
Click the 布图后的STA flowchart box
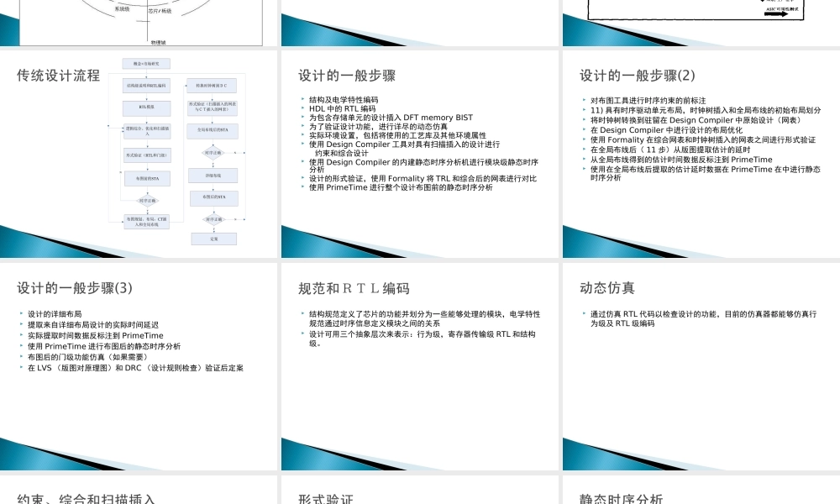click(214, 197)
